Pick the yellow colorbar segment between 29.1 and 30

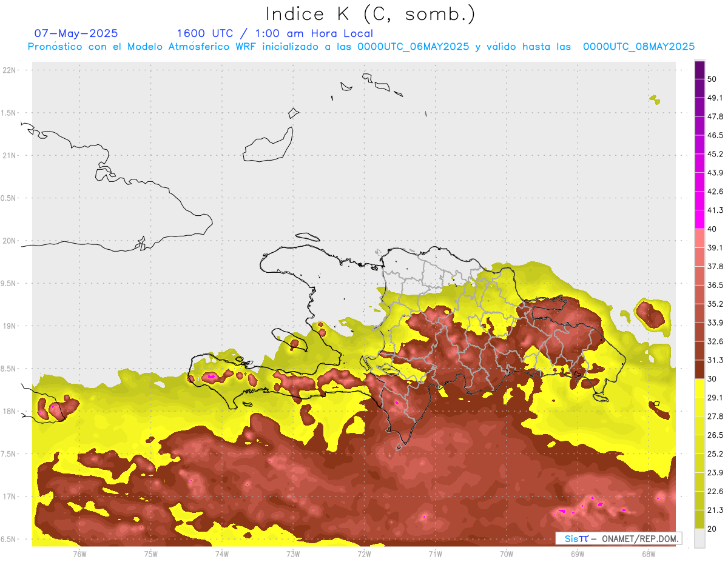click(699, 388)
